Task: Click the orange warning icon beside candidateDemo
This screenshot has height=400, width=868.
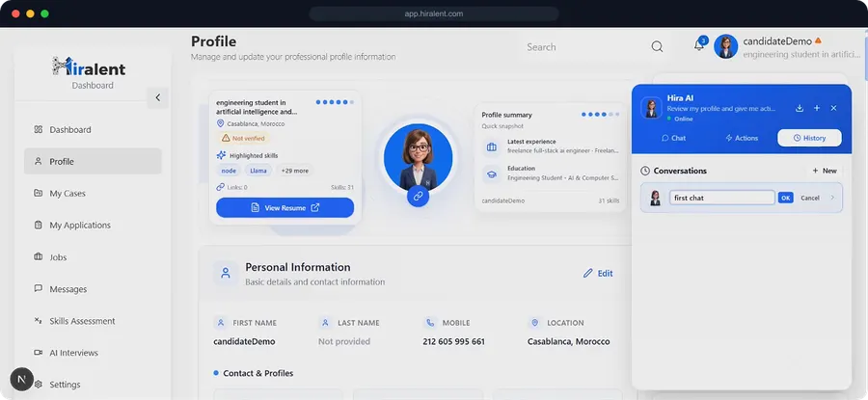Action: (x=818, y=40)
